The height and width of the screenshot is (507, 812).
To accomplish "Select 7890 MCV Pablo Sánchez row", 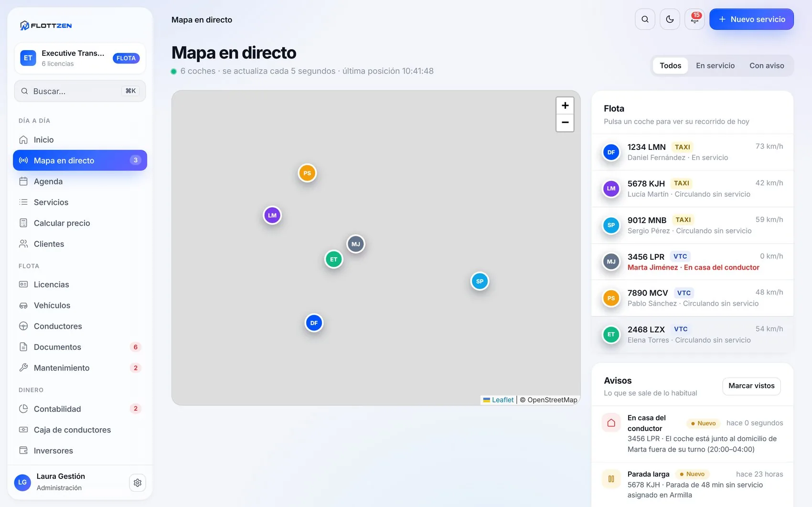I will click(x=692, y=298).
